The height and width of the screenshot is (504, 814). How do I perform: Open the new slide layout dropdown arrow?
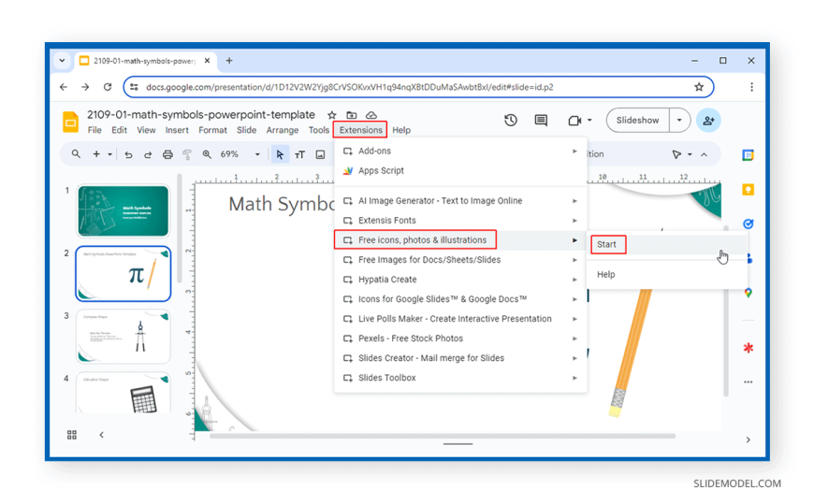[110, 154]
